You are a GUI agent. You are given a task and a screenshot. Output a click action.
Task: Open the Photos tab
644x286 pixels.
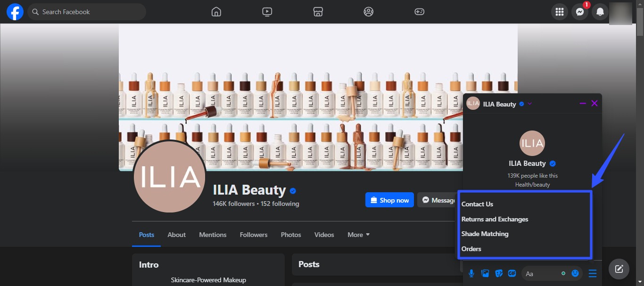click(x=291, y=235)
